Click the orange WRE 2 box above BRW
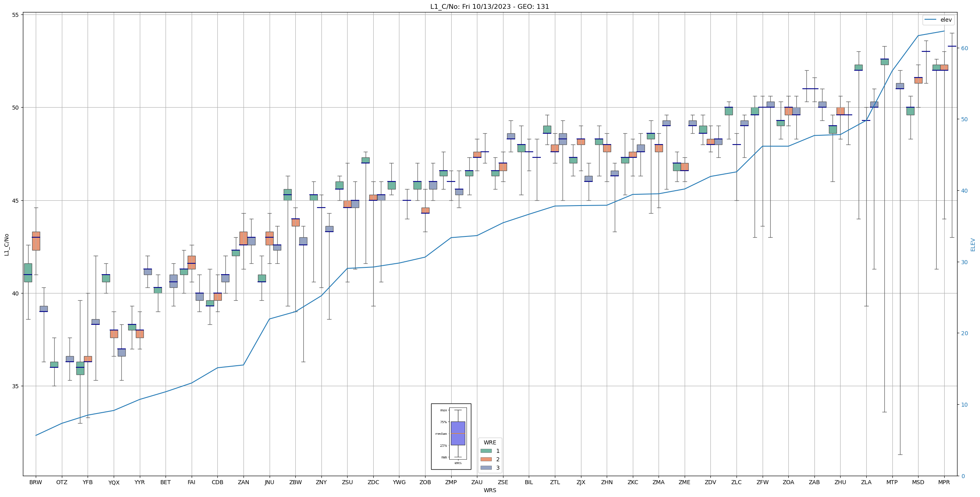Image resolution: width=980 pixels, height=497 pixels. [x=36, y=241]
